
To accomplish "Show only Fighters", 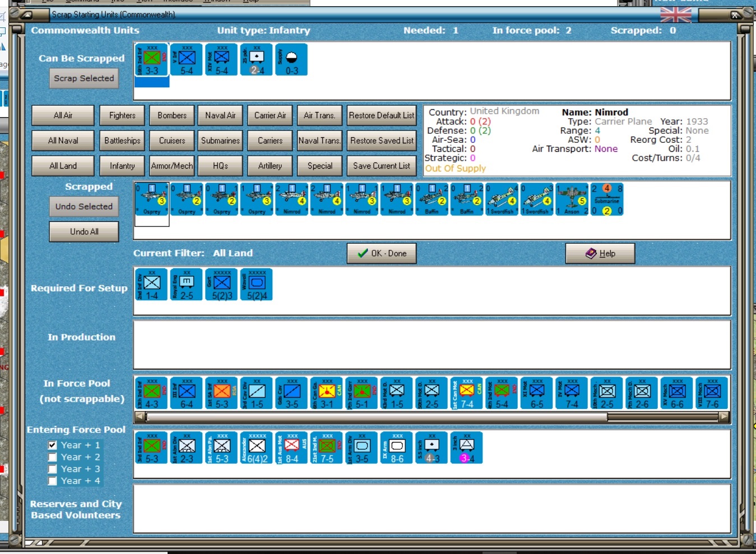I will (122, 115).
